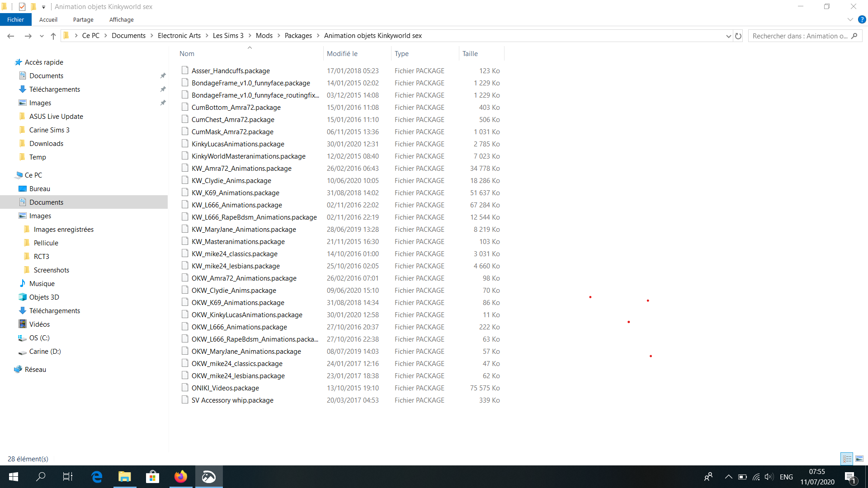Switch to large icons view layout
Image resolution: width=868 pixels, height=488 pixels.
pos(859,459)
